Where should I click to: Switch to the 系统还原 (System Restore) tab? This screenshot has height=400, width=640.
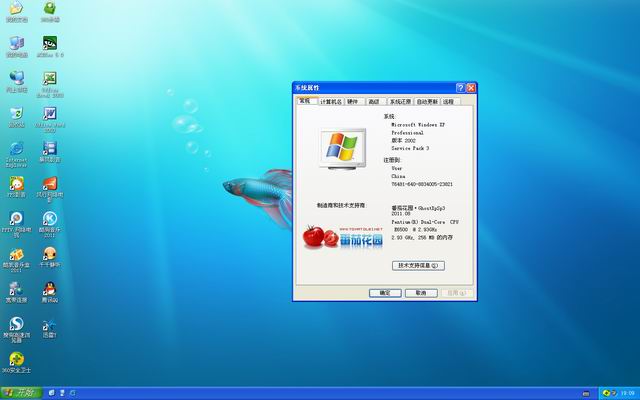coord(400,102)
